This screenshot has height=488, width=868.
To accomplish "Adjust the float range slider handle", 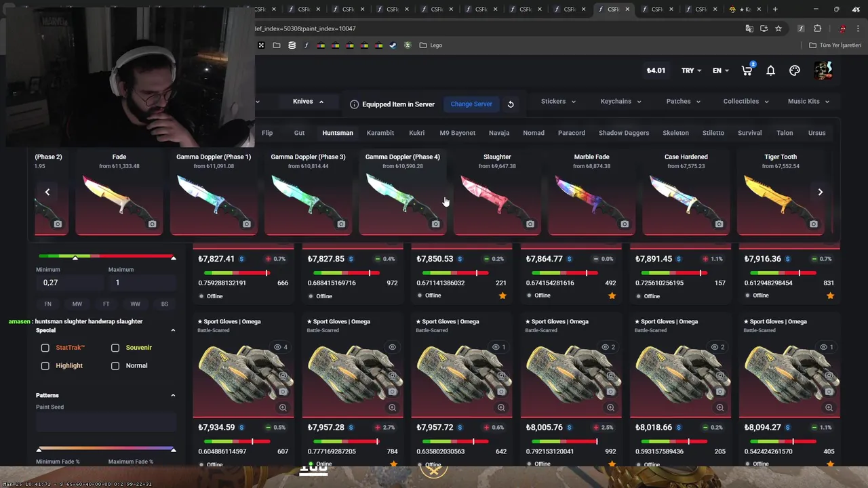I will (x=75, y=258).
